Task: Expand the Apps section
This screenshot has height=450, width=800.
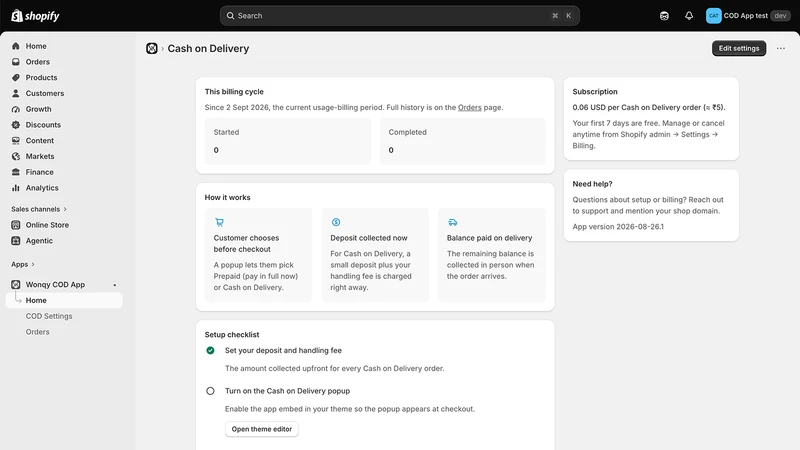Action: 23,264
